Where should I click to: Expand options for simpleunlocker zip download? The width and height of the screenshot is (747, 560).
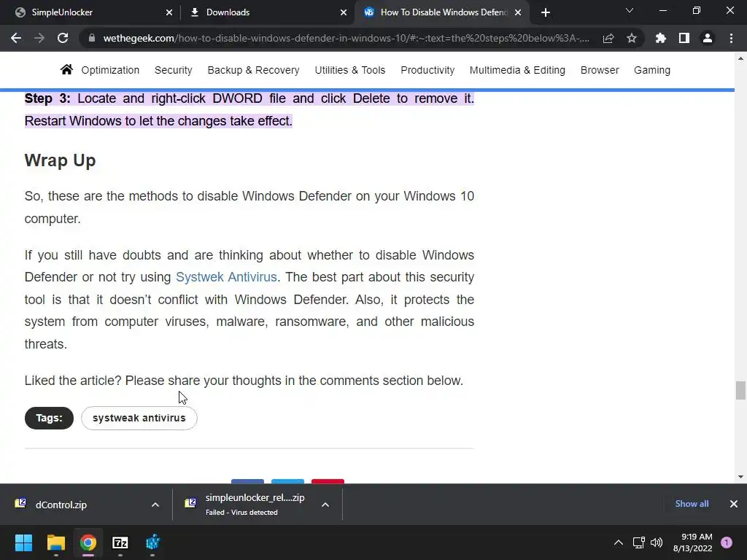(325, 505)
